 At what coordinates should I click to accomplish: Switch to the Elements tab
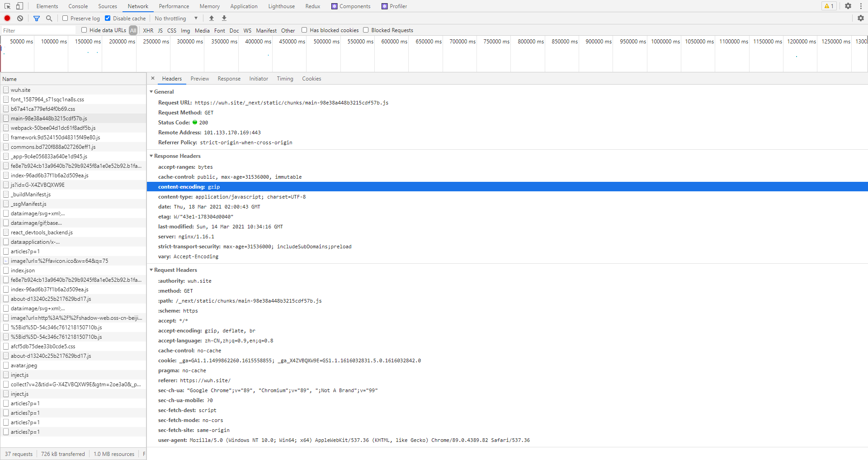pyautogui.click(x=47, y=6)
